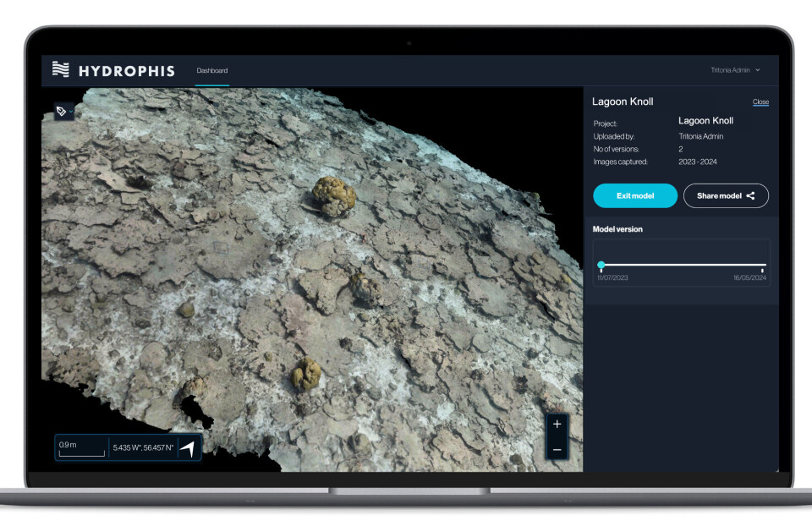The image size is (812, 521).
Task: Click the Hydrophis wave logo
Action: (60, 70)
